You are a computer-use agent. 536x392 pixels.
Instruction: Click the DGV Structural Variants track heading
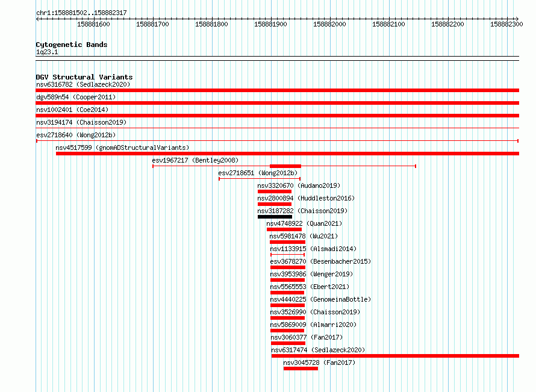(84, 77)
